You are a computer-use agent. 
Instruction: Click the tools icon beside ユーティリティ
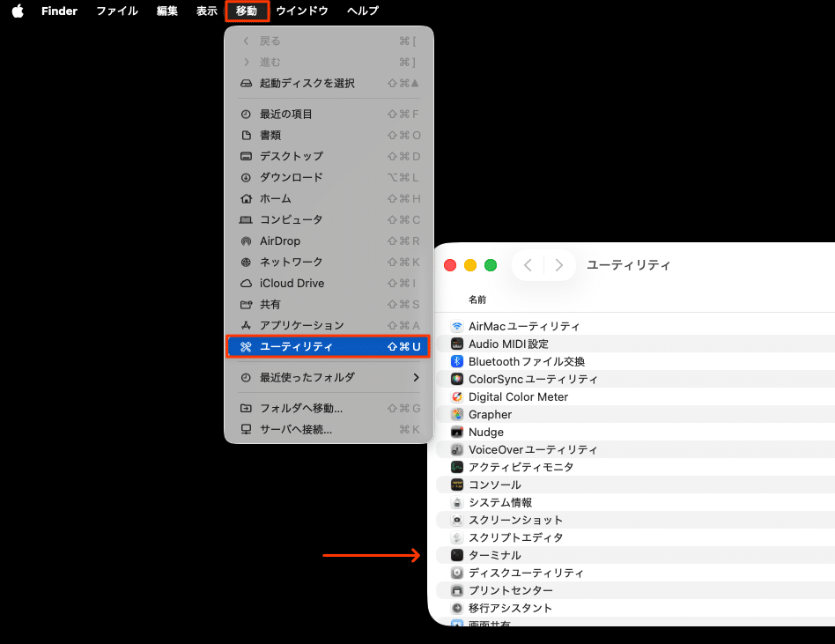[x=246, y=347]
